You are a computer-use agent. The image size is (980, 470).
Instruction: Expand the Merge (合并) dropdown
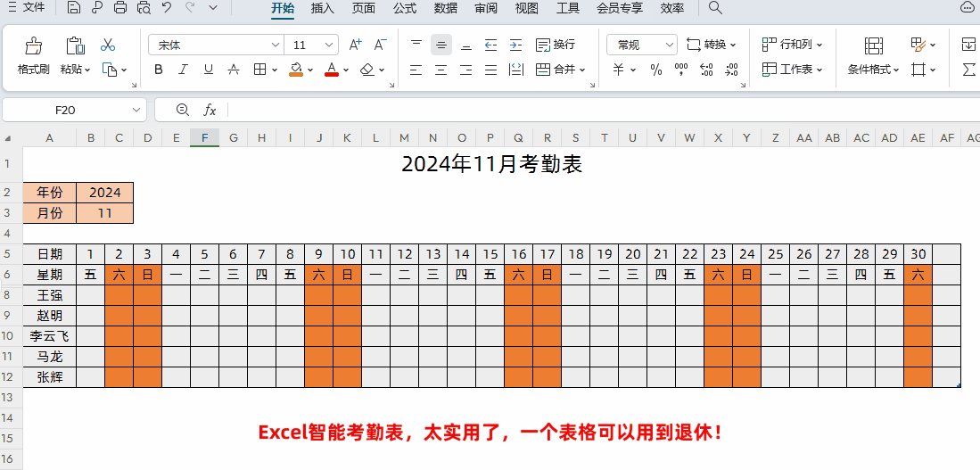(x=582, y=70)
